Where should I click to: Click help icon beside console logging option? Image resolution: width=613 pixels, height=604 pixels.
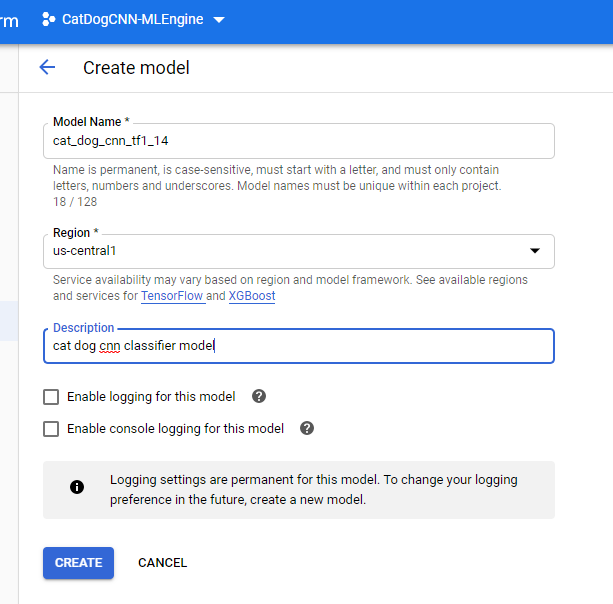[307, 428]
